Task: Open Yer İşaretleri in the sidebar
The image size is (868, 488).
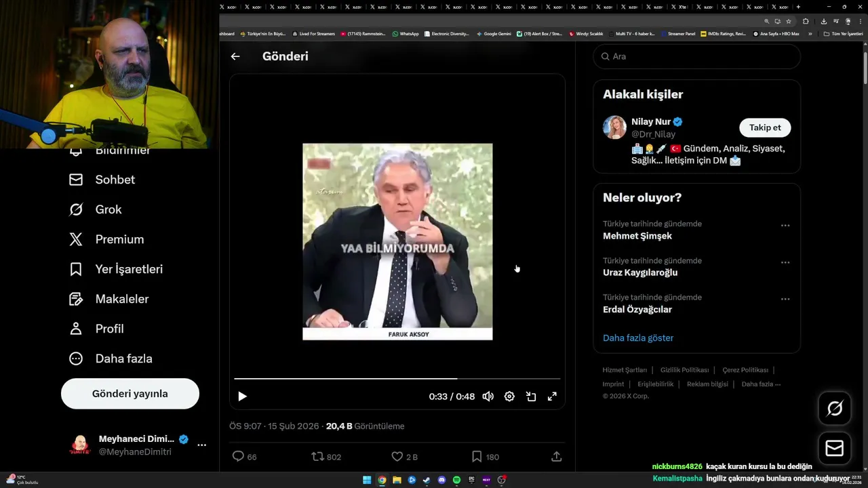Action: point(116,269)
